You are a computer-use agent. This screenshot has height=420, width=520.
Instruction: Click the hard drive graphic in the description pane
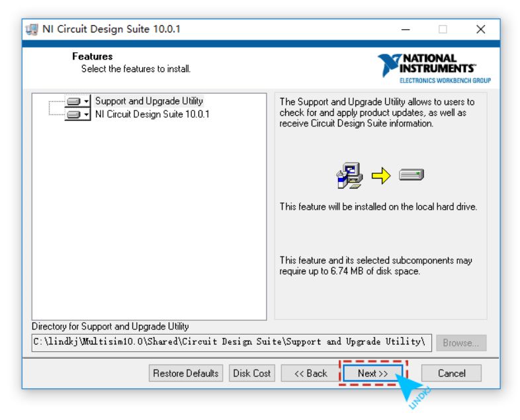point(412,175)
